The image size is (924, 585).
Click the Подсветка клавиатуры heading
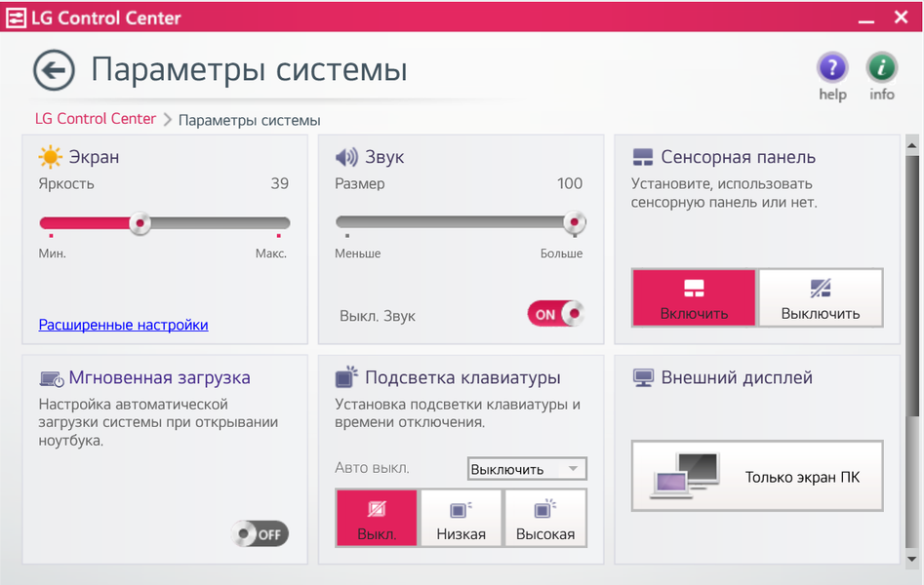click(x=462, y=377)
